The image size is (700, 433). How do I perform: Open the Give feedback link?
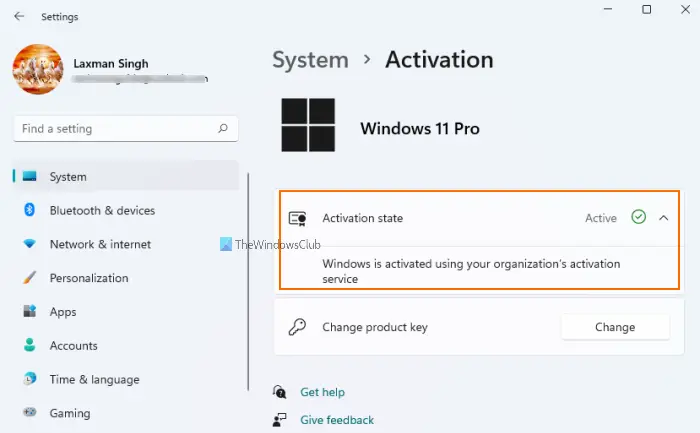pyautogui.click(x=337, y=420)
